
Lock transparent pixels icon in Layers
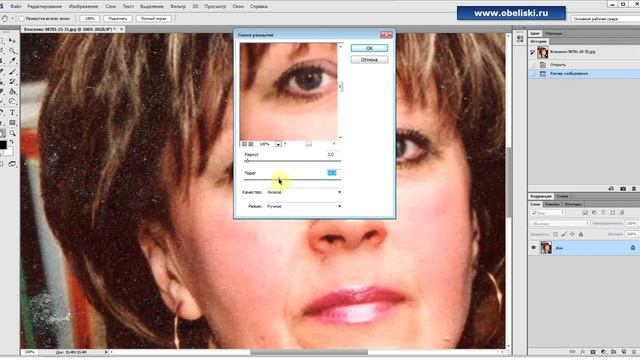555,234
